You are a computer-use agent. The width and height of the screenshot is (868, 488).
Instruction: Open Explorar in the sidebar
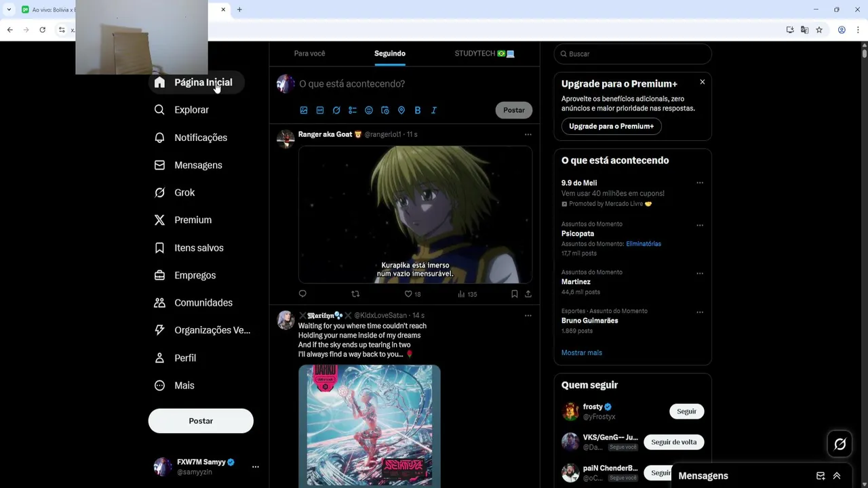[181, 110]
